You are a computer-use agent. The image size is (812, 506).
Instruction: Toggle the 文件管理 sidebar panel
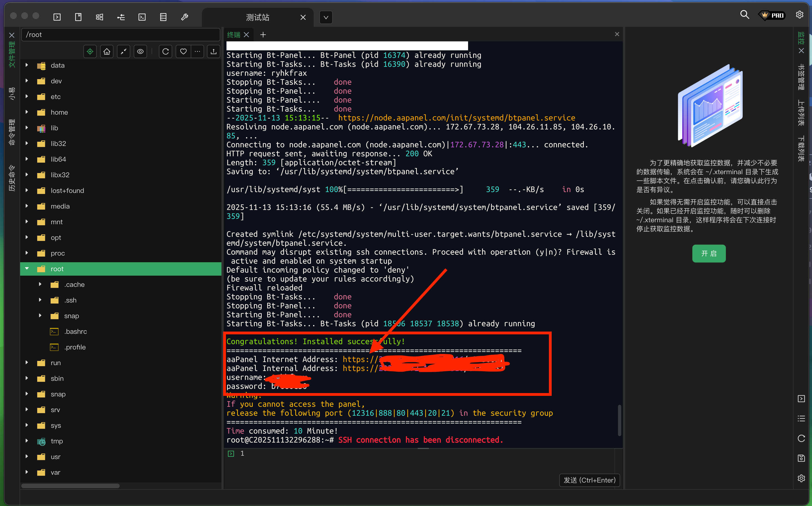tap(12, 54)
